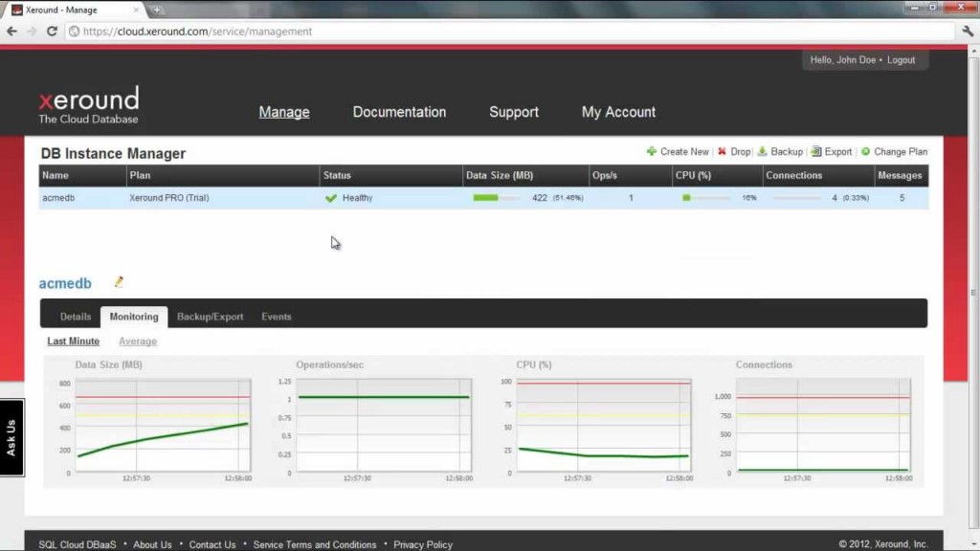Click the pencil edit icon beside acmedb
980x551 pixels.
120,282
